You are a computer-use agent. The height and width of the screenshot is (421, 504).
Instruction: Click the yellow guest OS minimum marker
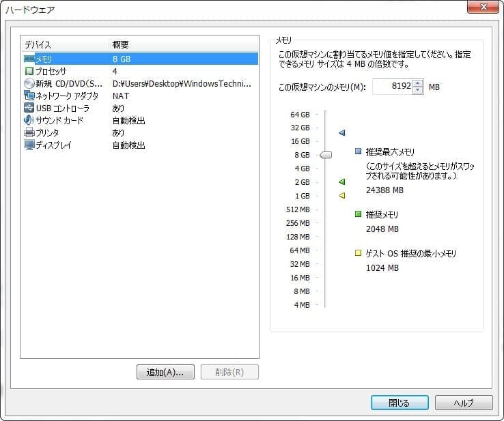pyautogui.click(x=342, y=196)
